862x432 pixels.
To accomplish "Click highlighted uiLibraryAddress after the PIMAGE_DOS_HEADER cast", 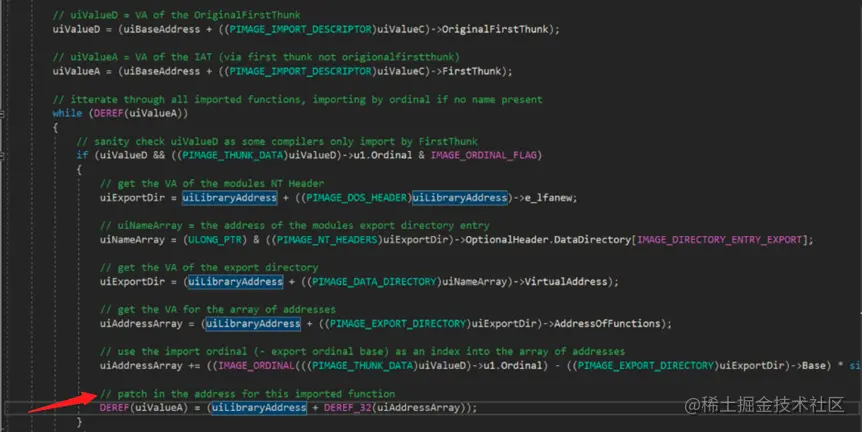I will pos(460,198).
